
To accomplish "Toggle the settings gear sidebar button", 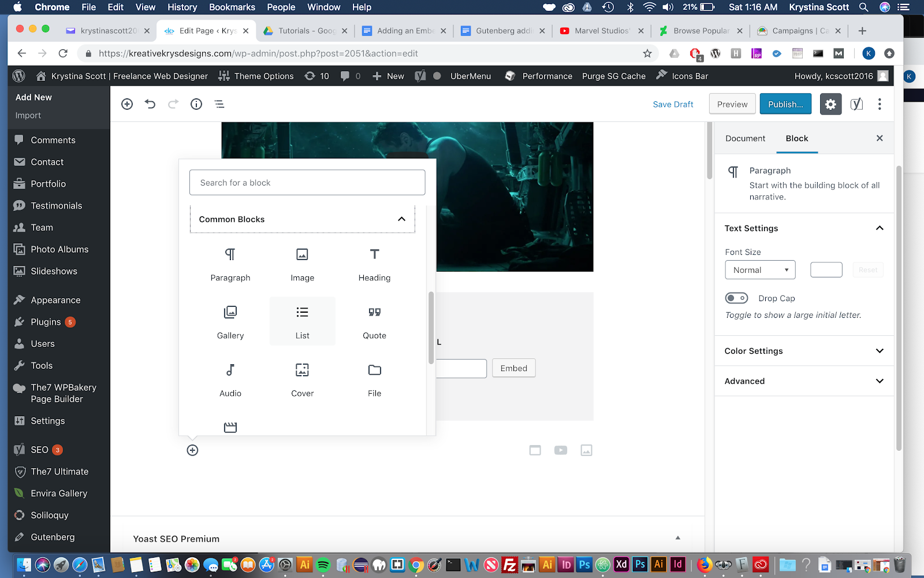I will tap(830, 104).
